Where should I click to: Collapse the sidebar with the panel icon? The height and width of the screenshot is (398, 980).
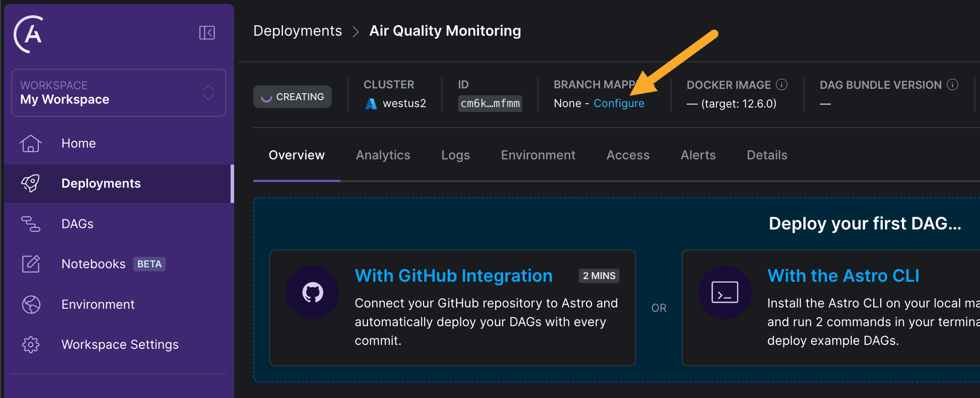point(207,33)
